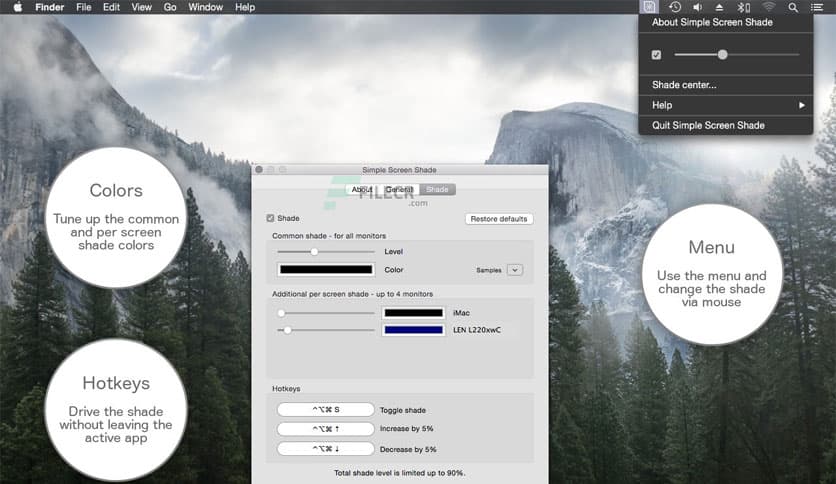Toggle the Shade checkbox in preferences window

coord(270,218)
